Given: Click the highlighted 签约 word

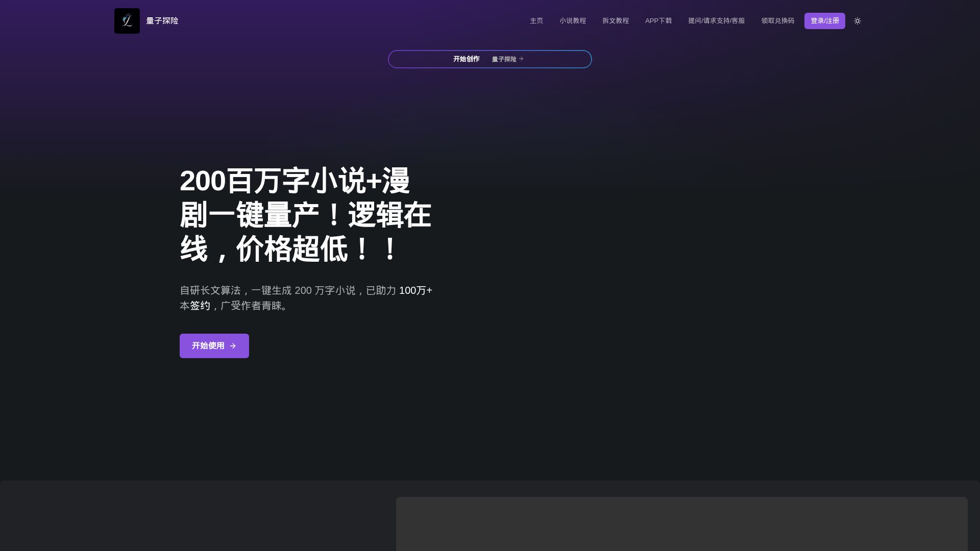Looking at the screenshot, I should [x=200, y=306].
